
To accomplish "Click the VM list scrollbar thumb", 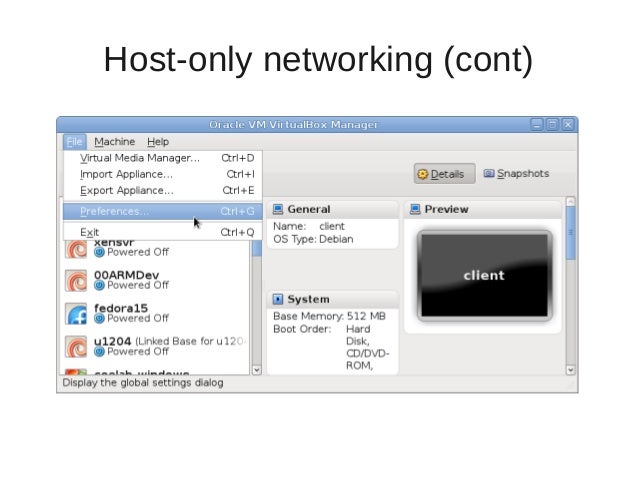I will coord(257,248).
